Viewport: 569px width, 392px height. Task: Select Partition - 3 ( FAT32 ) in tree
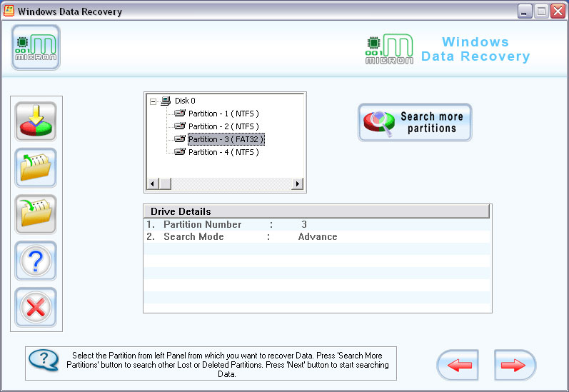point(226,139)
